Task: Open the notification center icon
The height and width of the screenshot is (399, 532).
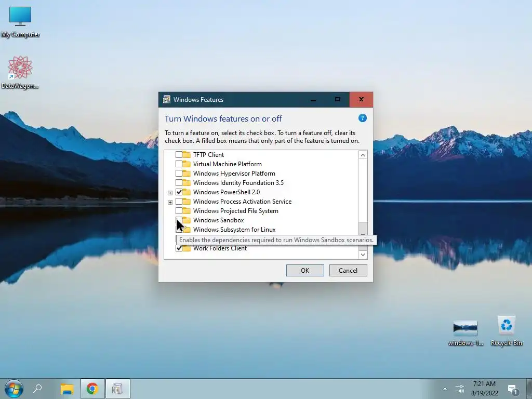Action: [x=513, y=390]
